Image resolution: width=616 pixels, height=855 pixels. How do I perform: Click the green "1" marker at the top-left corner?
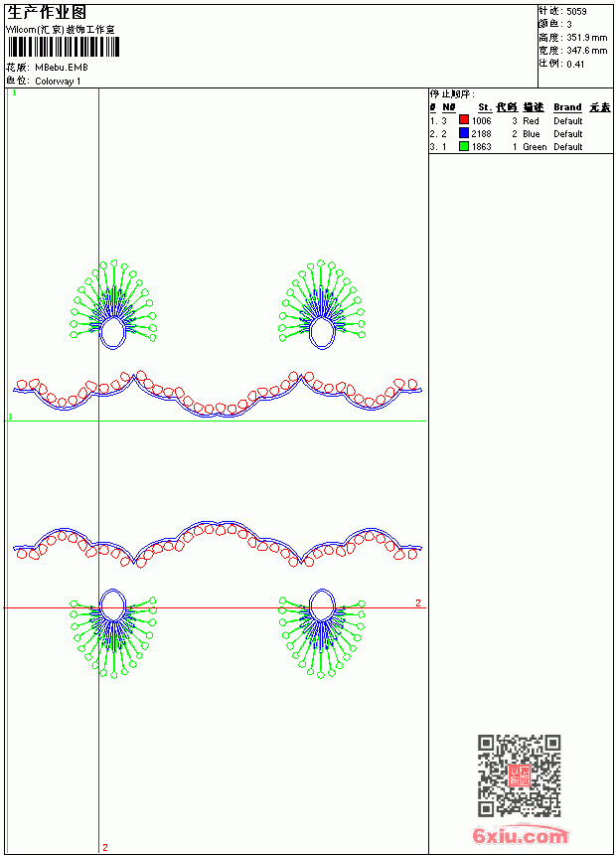(x=14, y=93)
